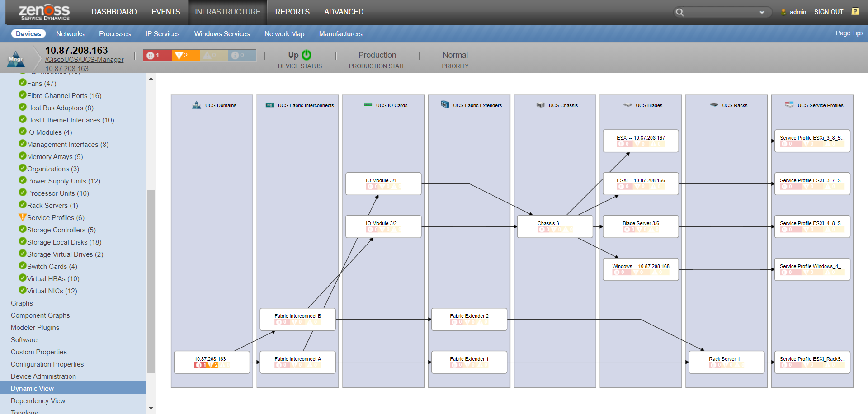The height and width of the screenshot is (414, 868).
Task: Switch to the Network Map tab
Action: 284,34
